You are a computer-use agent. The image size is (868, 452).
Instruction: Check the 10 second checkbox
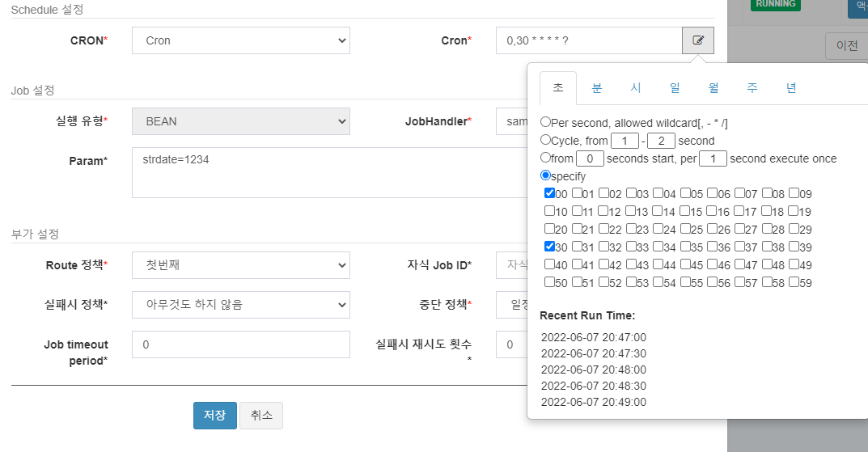549,210
